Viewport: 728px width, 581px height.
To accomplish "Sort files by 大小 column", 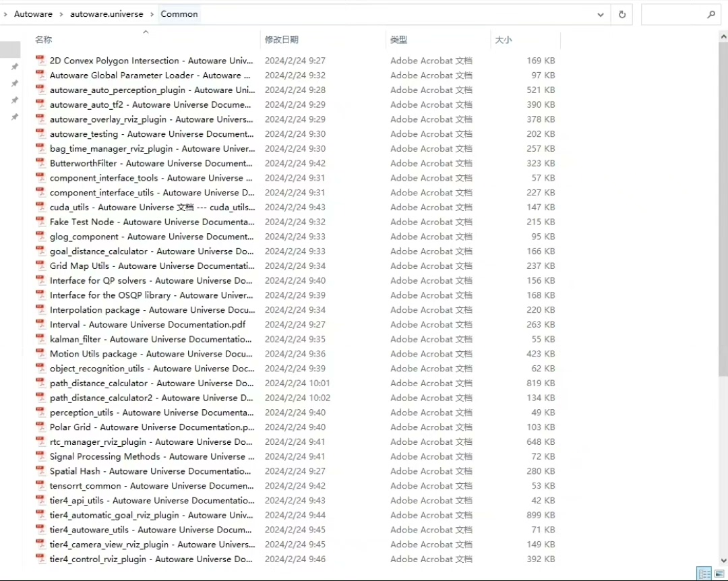I will click(x=504, y=40).
